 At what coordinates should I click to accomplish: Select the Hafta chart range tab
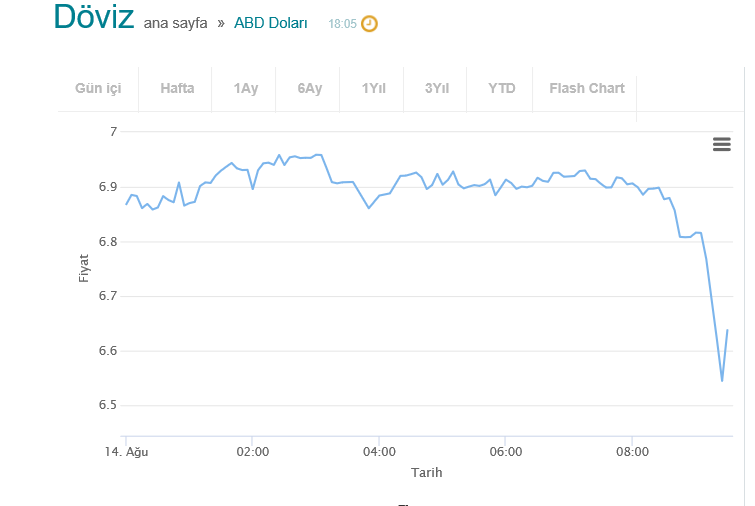[x=177, y=88]
